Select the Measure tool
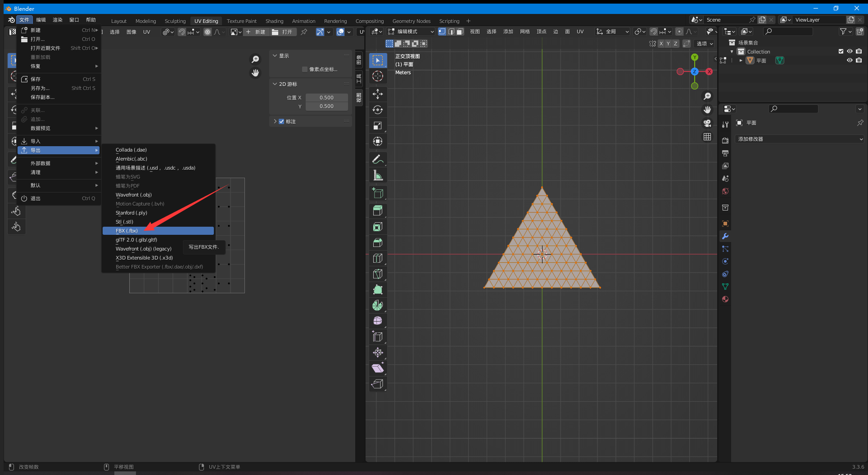This screenshot has height=475, width=868. click(x=378, y=175)
